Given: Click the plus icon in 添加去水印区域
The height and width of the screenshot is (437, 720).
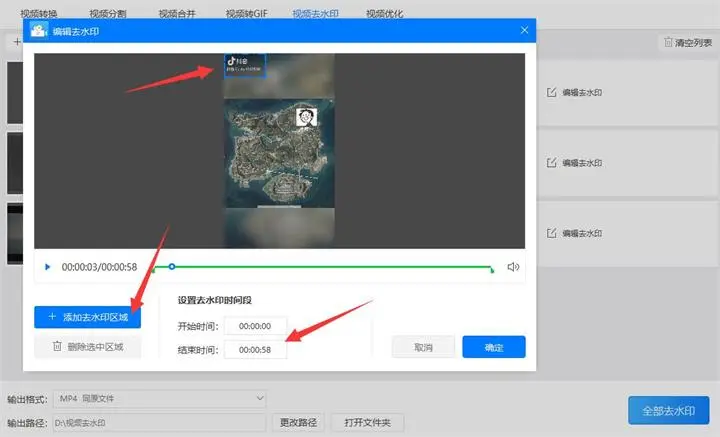Looking at the screenshot, I should click(52, 317).
